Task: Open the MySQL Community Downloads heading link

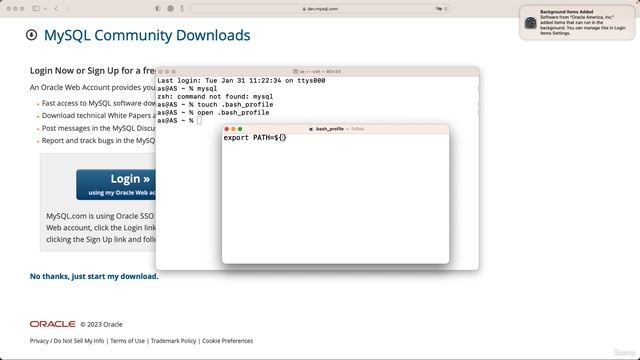Action: [147, 35]
